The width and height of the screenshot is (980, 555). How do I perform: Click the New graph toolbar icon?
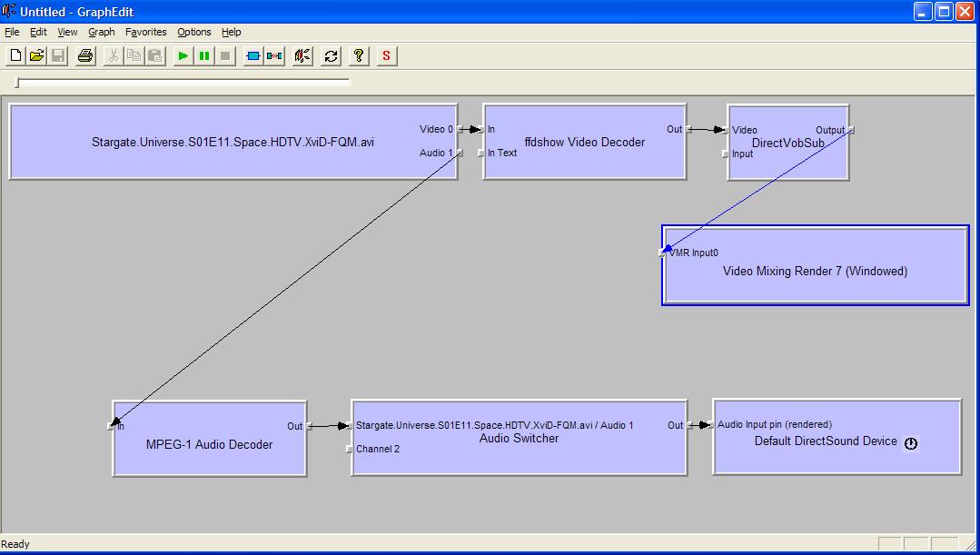click(x=15, y=55)
